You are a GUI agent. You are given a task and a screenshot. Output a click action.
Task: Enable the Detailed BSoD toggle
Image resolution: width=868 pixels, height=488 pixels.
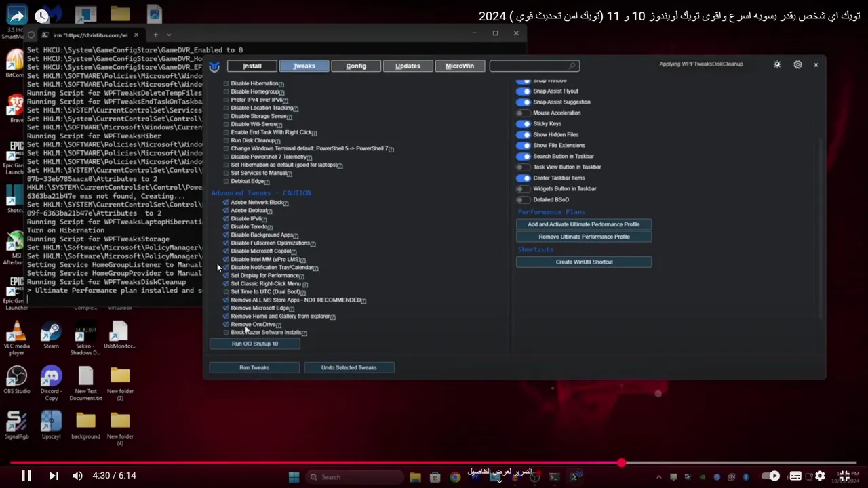pyautogui.click(x=523, y=199)
